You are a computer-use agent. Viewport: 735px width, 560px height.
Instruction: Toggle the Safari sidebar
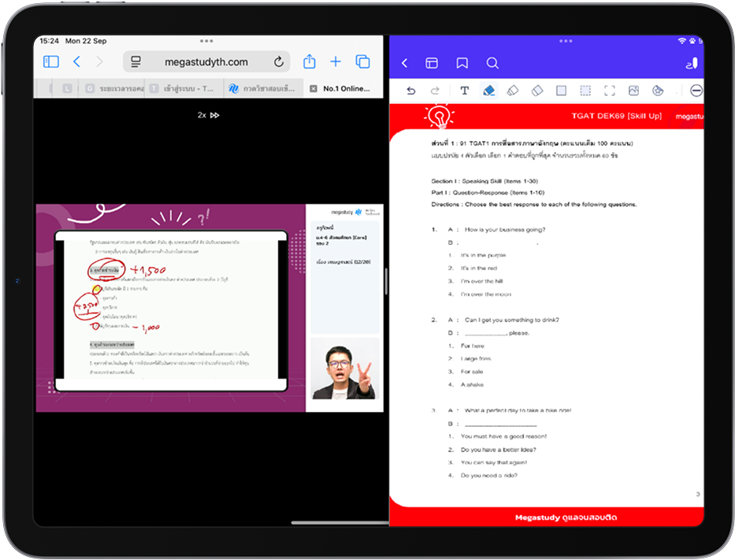(x=51, y=61)
